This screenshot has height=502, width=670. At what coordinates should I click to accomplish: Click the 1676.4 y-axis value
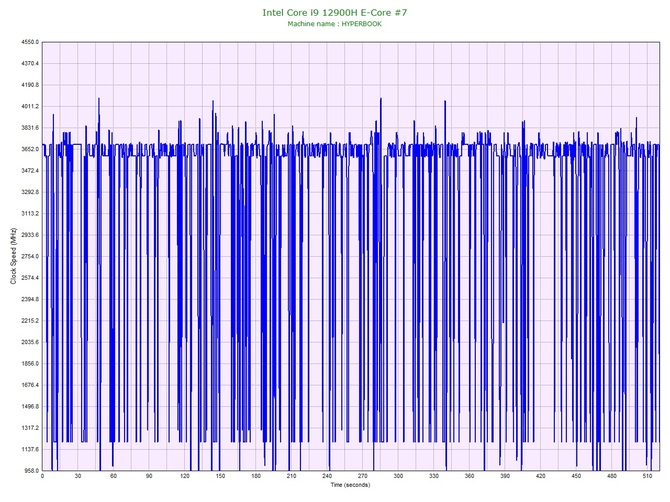point(30,385)
